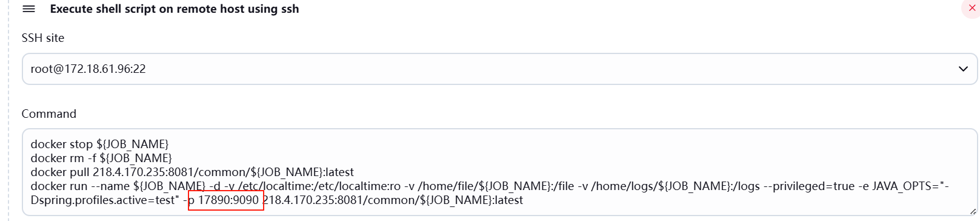This screenshot has height=221, width=980.
Task: Delete this build step with red X
Action: pos(972,8)
